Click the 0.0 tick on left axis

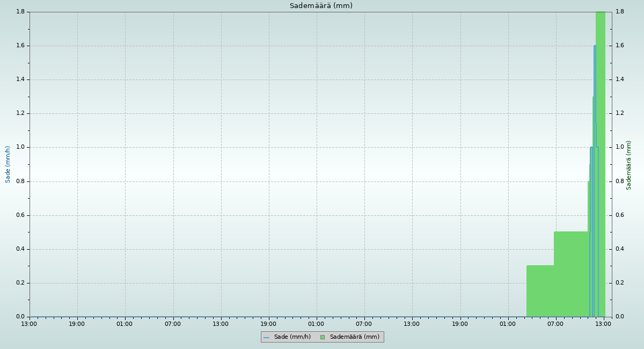[21, 317]
